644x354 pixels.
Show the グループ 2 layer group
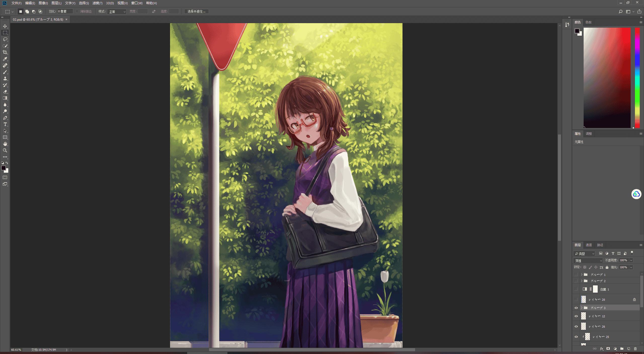576,281
